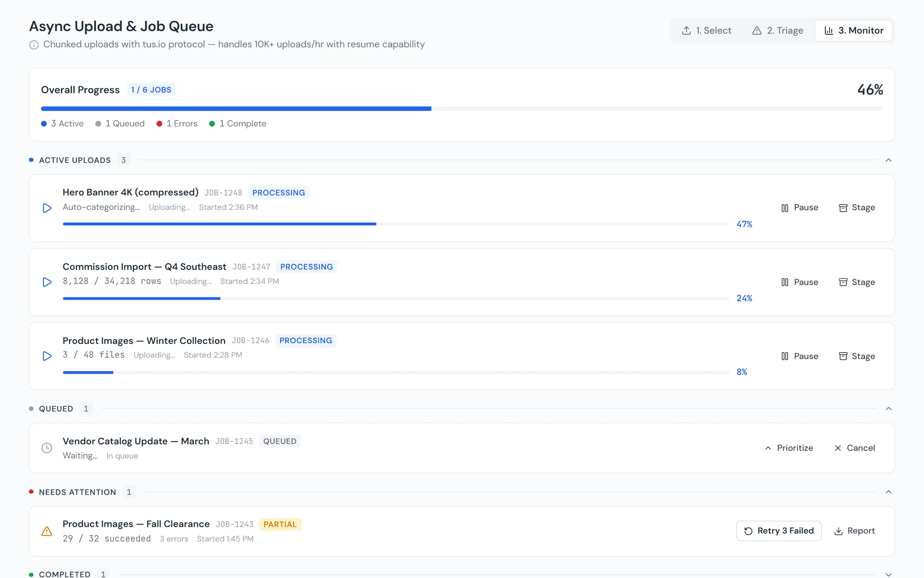
Task: Switch to the 1. Select step tab
Action: 706,31
